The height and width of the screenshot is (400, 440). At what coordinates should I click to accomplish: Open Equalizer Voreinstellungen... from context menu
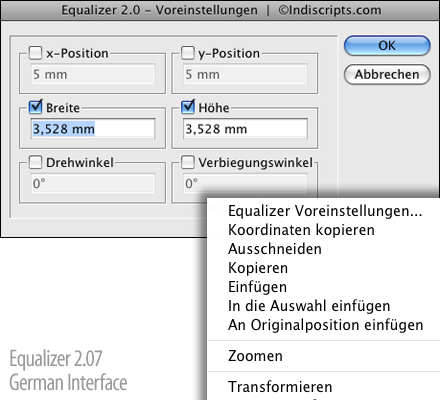click(324, 211)
